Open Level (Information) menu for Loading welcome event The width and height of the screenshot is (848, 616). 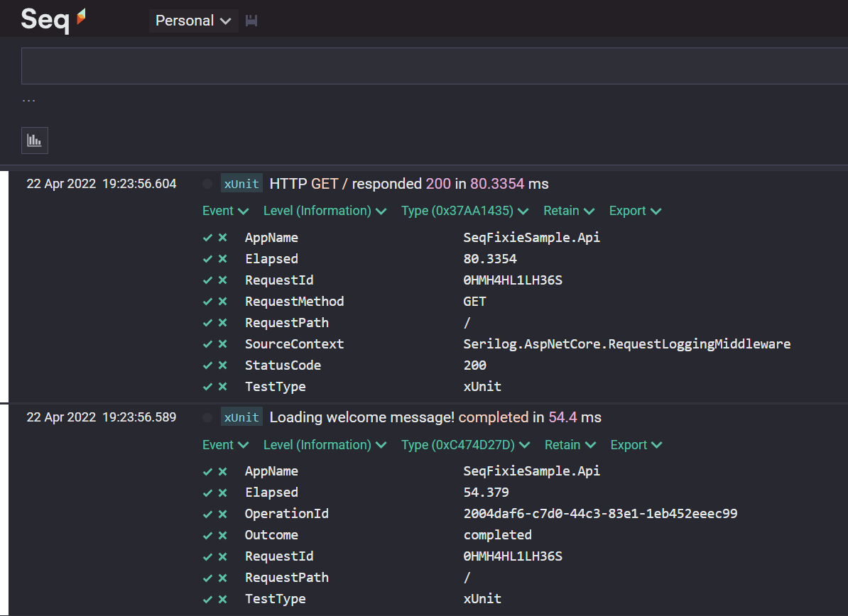click(x=325, y=445)
